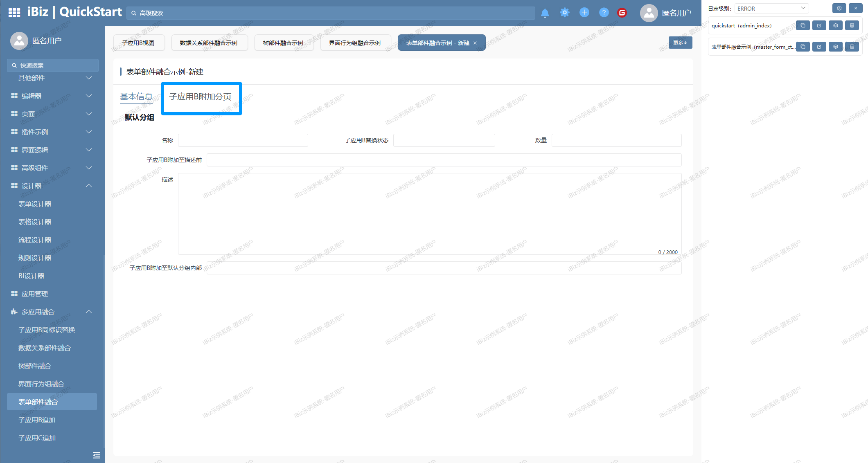868x463 pixels.
Task: Click copy icon in quickstart row
Action: click(x=803, y=25)
